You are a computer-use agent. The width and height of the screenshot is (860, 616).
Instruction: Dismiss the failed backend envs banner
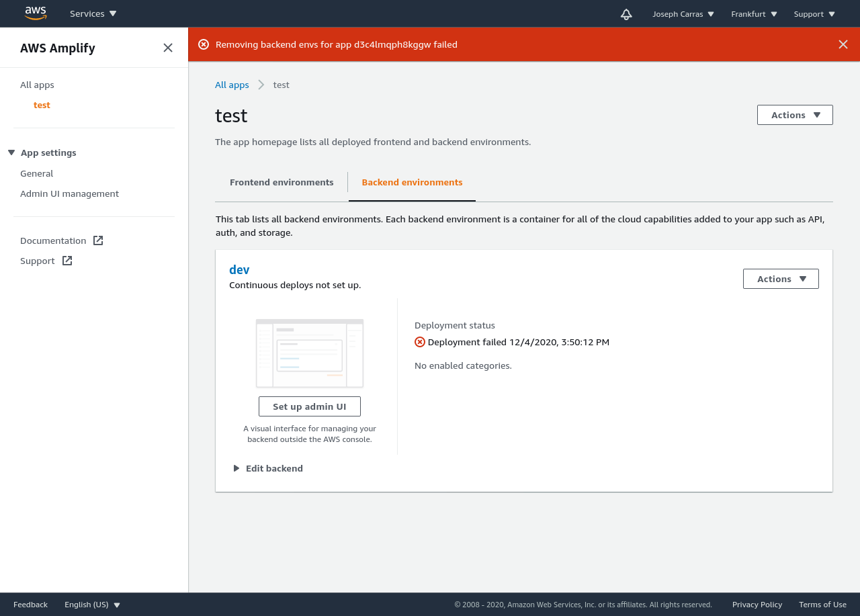pos(843,44)
